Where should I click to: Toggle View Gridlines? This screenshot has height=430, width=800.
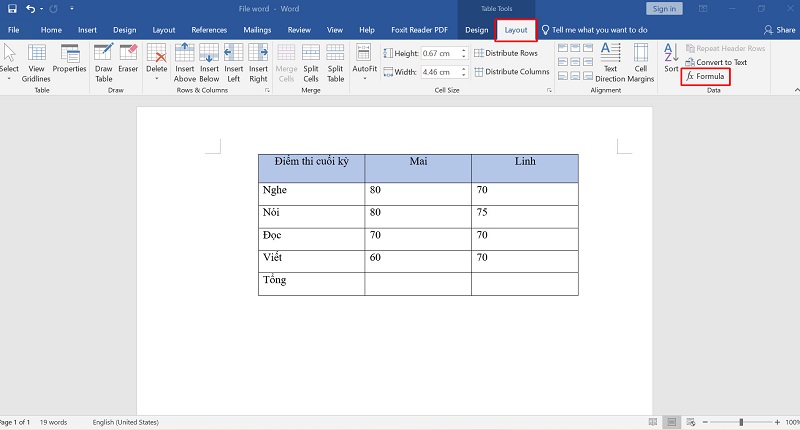coord(36,62)
